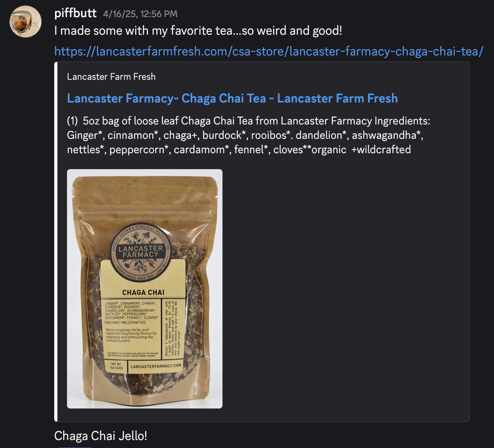494x448 pixels.
Task: Open piffbutt's profile avatar
Action: click(x=26, y=22)
